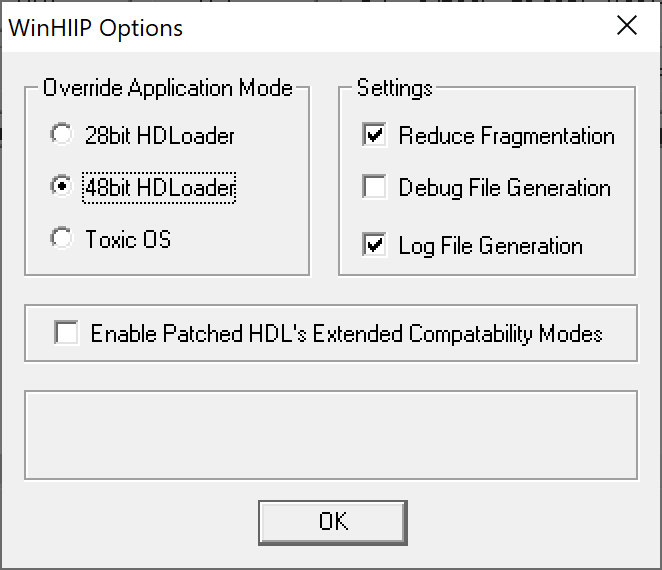Click the 'Debug File Generation' label text
Image resolution: width=662 pixels, height=570 pixels.
pyautogui.click(x=504, y=187)
